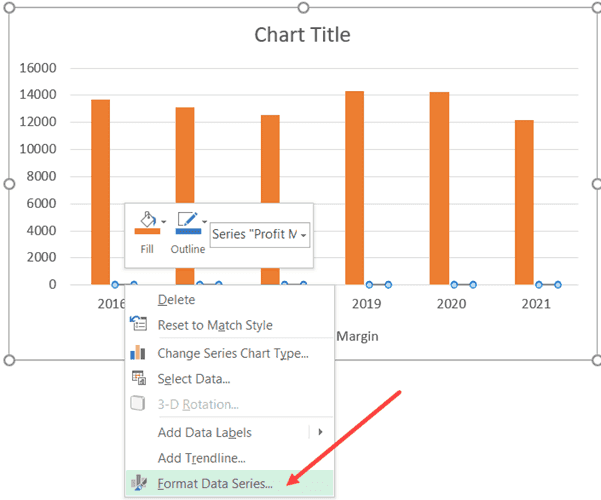The image size is (601, 500).
Task: Choose Format Data Series menu entry
Action: pyautogui.click(x=215, y=484)
